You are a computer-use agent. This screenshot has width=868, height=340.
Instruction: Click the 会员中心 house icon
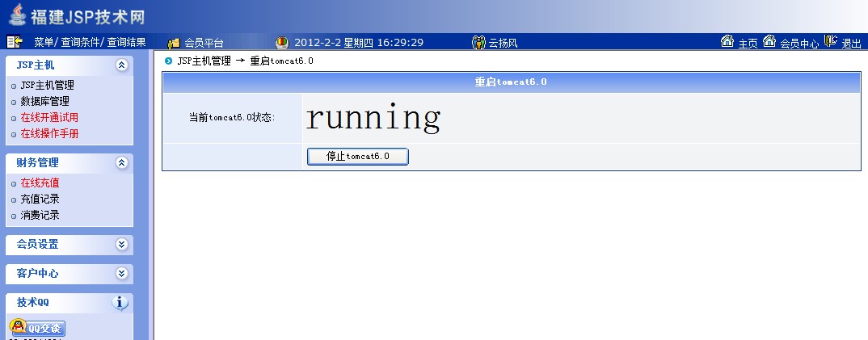[769, 42]
